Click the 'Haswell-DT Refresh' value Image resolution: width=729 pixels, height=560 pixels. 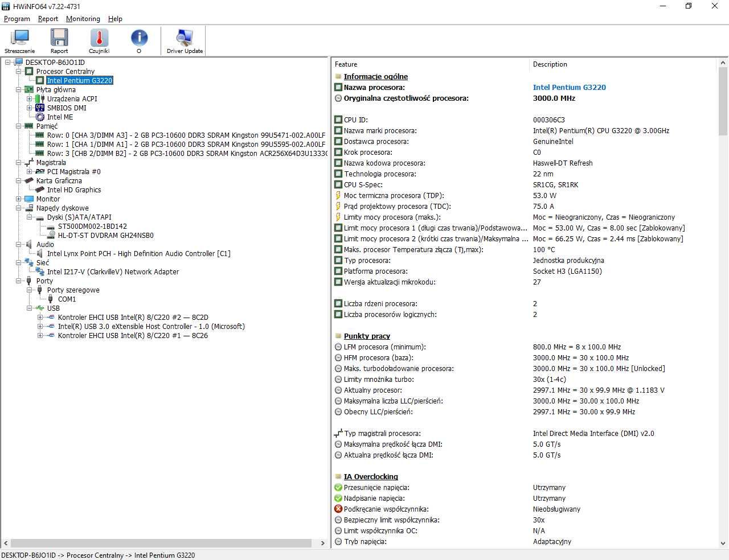pos(563,163)
